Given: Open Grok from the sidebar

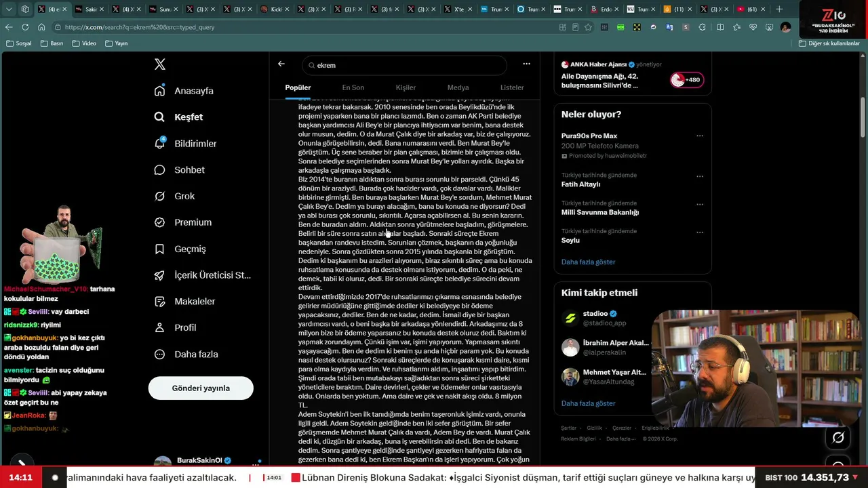Looking at the screenshot, I should (174, 196).
